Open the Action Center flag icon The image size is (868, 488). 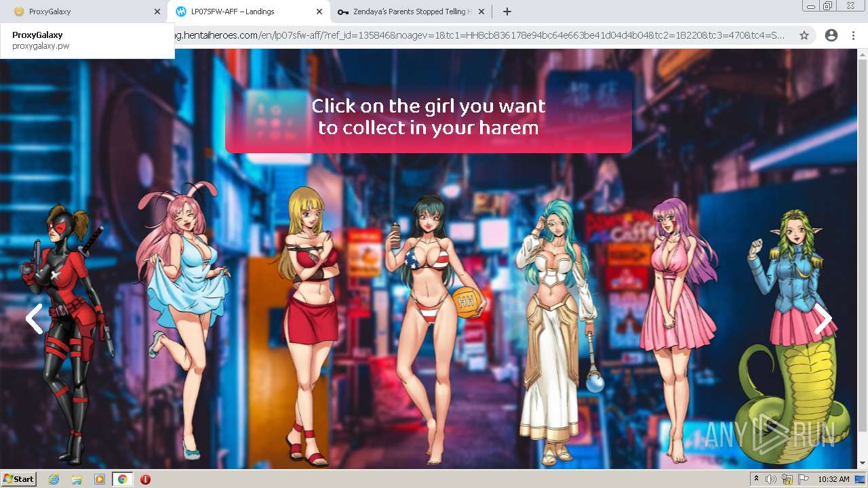click(803, 479)
